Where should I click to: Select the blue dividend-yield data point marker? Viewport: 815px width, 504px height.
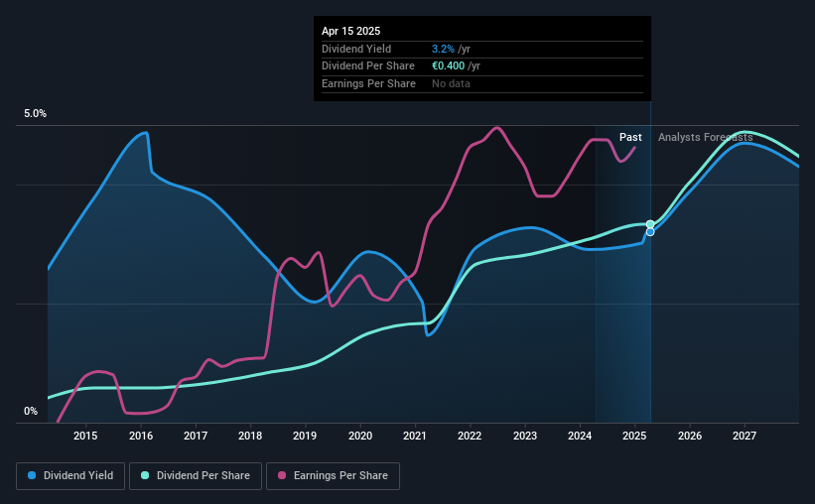(650, 232)
